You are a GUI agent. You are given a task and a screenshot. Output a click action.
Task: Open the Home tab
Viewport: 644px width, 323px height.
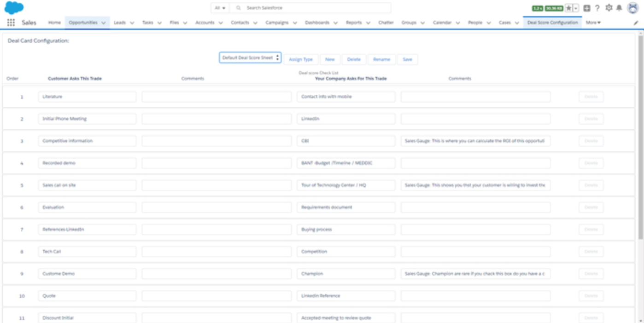pyautogui.click(x=54, y=23)
